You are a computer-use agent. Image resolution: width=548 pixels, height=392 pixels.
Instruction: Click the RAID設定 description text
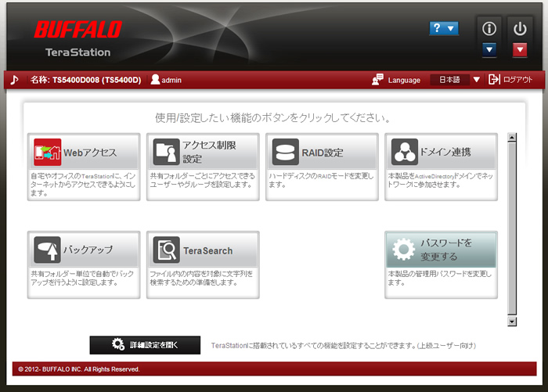pyautogui.click(x=321, y=180)
